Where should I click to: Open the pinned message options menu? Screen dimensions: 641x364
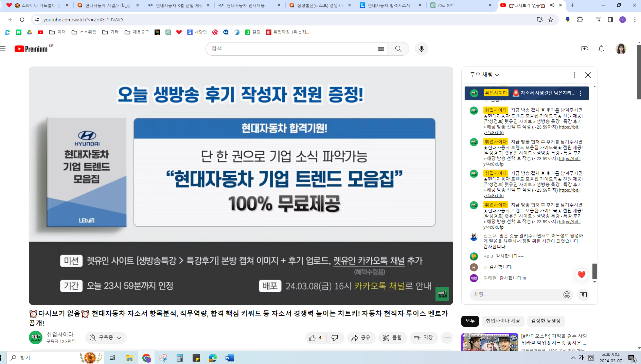(x=581, y=93)
